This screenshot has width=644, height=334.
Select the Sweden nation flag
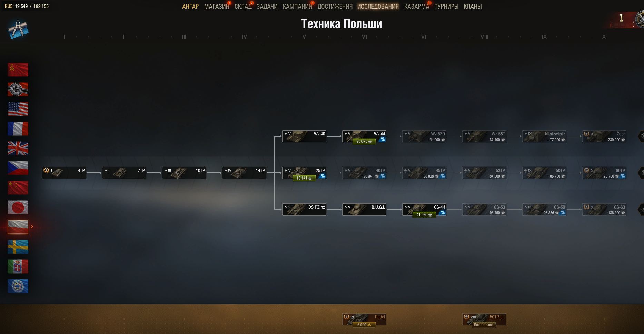click(18, 247)
